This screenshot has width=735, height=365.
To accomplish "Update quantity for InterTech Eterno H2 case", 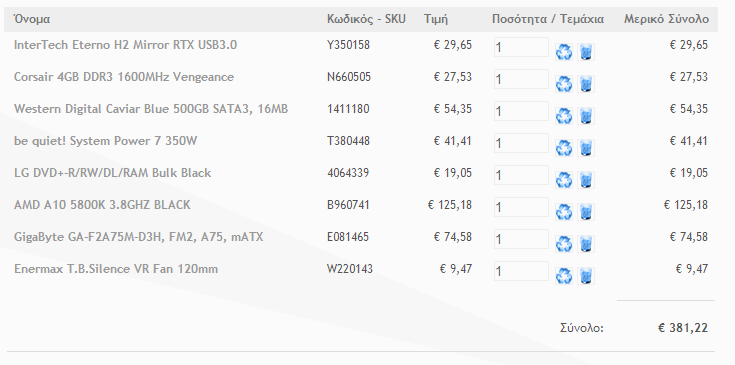I will pos(563,52).
